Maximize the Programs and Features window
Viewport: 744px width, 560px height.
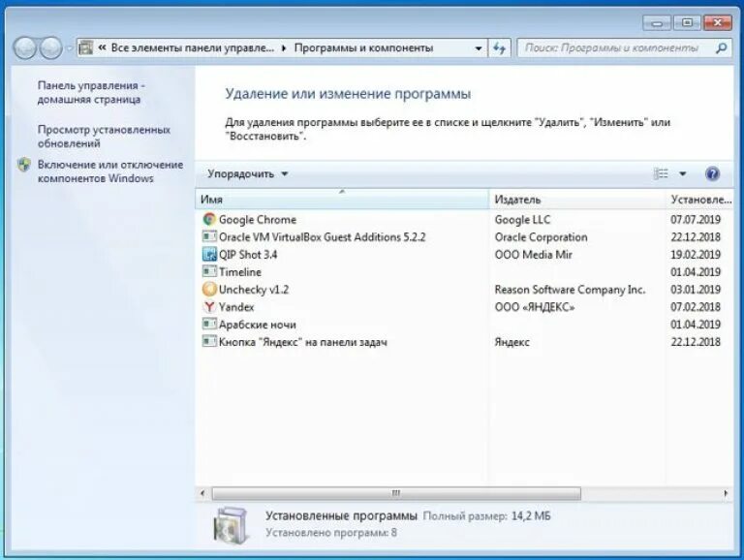pyautogui.click(x=687, y=23)
